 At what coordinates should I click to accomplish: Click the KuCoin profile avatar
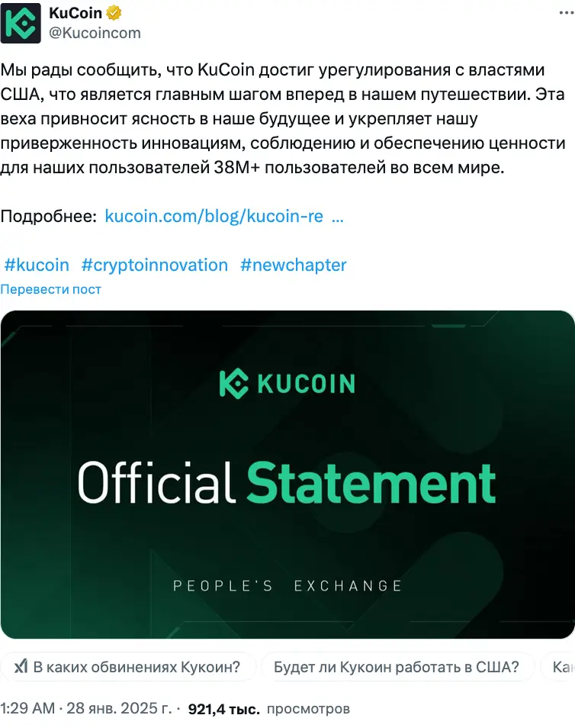[21, 23]
